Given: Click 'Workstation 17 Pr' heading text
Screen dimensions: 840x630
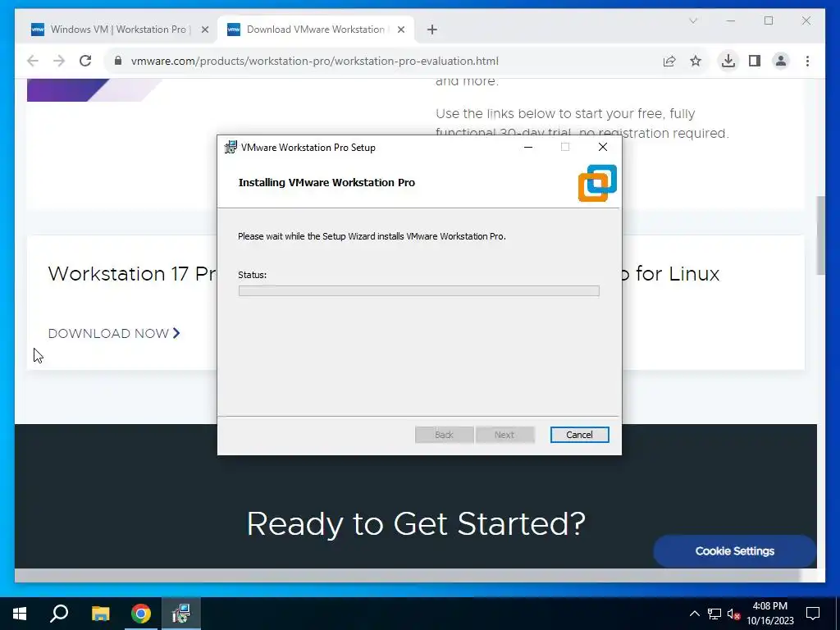Looking at the screenshot, I should click(x=132, y=274).
